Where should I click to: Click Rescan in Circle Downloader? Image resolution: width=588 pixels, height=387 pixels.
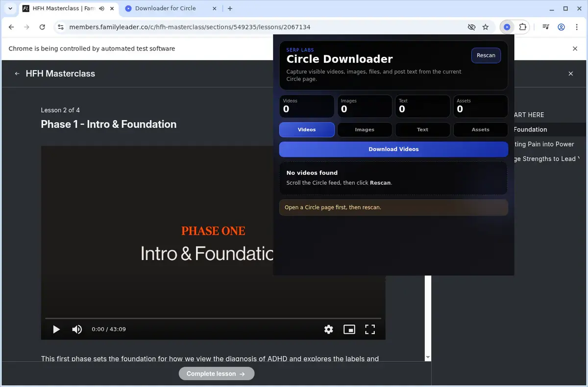pyautogui.click(x=486, y=55)
